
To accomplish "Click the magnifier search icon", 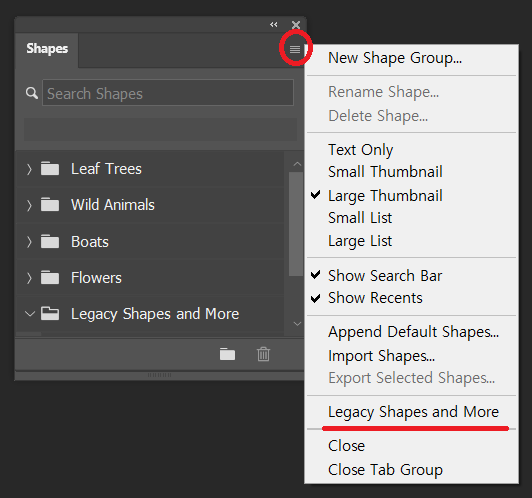I will [32, 93].
